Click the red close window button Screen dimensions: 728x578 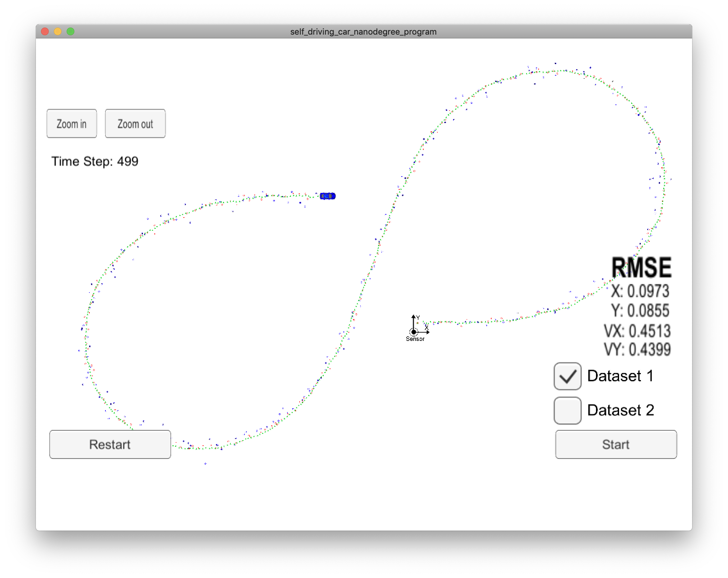point(45,31)
